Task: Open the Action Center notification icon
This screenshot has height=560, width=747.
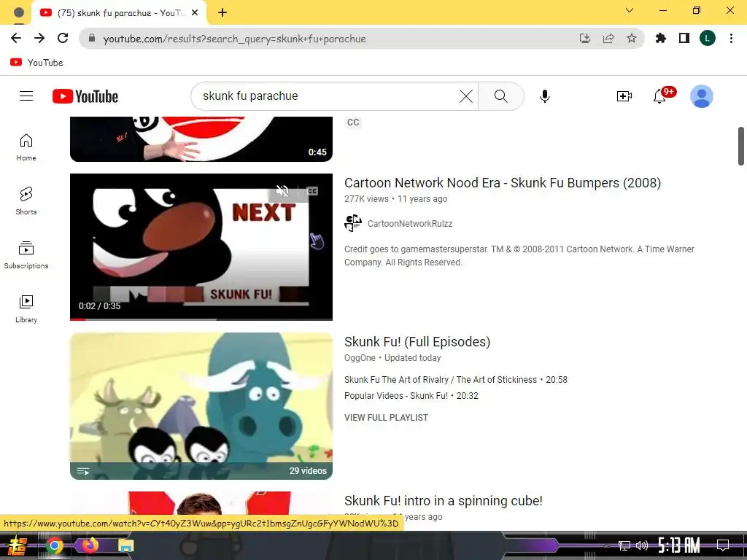Action: [723, 545]
